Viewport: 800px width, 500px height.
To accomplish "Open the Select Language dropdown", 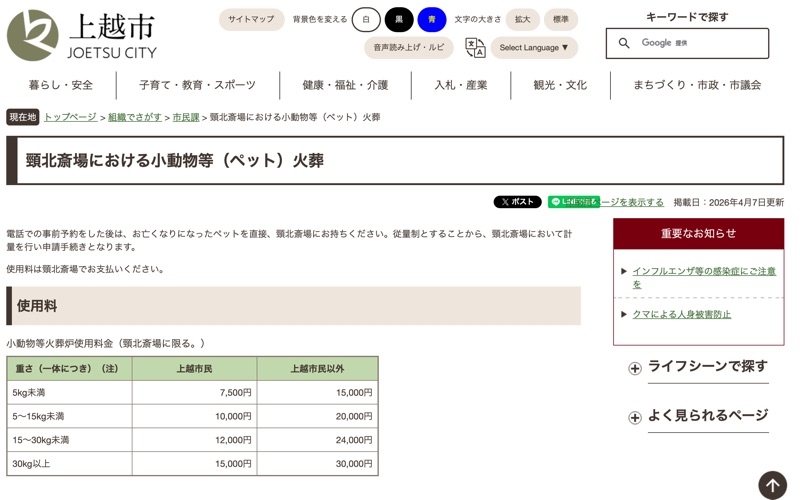I will [534, 47].
